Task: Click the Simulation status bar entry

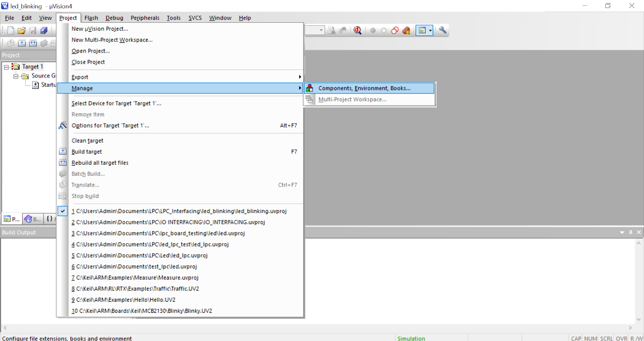Action: 411,338
